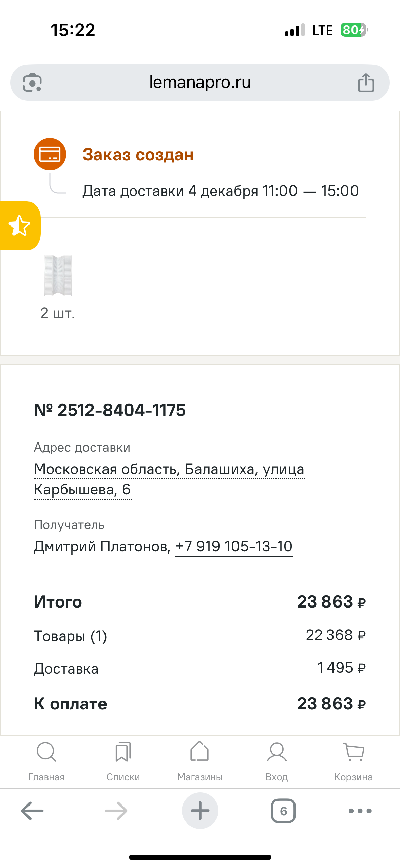Call the number +7 919 105-13-10

(x=234, y=546)
